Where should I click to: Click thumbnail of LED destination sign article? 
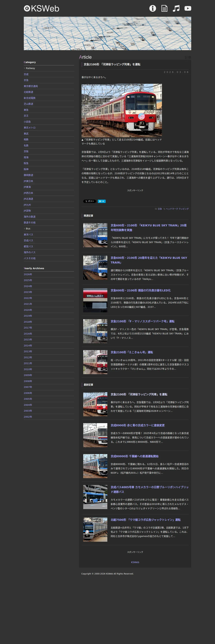(x=95, y=300)
